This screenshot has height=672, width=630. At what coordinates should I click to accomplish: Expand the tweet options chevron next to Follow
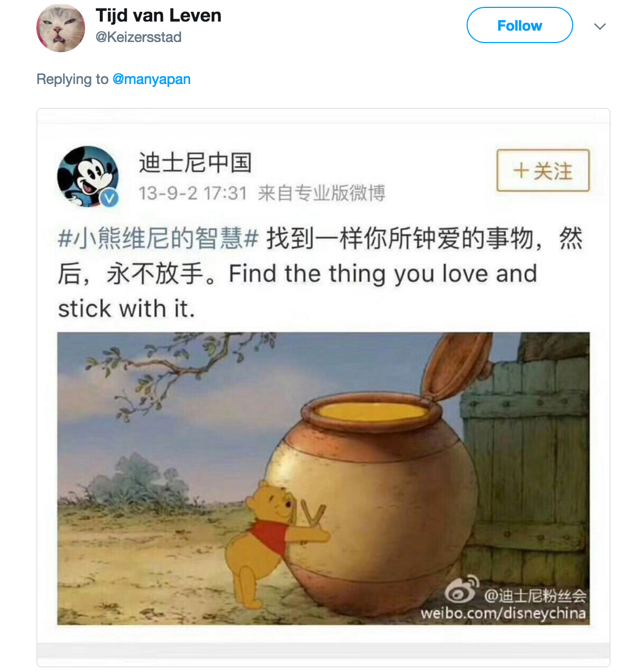click(599, 26)
